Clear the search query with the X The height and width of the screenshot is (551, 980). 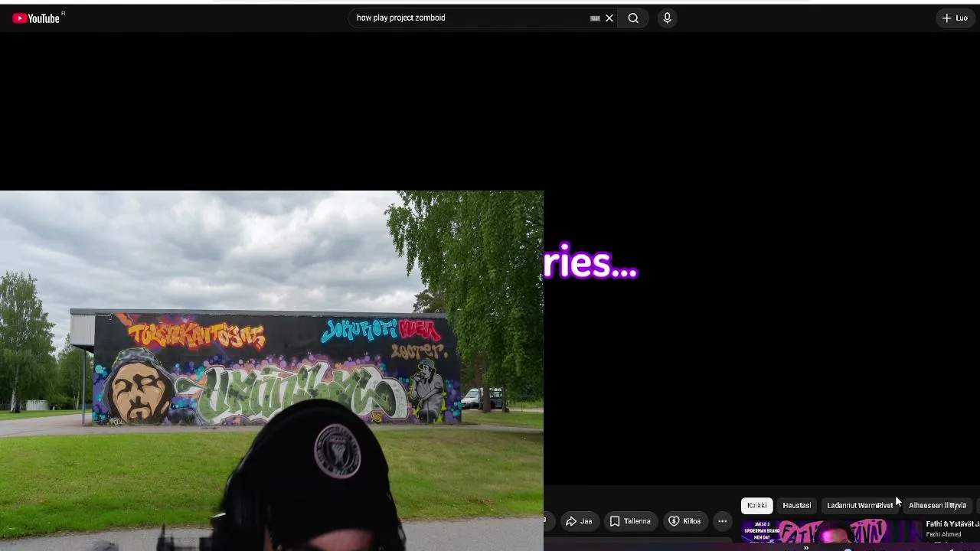pos(609,18)
